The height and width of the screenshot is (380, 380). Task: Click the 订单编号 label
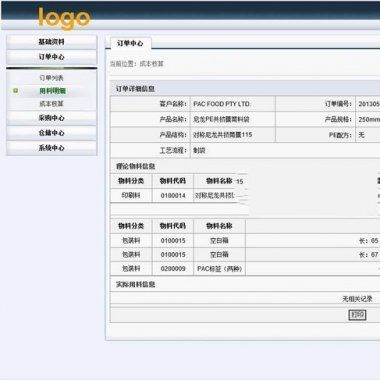(338, 104)
